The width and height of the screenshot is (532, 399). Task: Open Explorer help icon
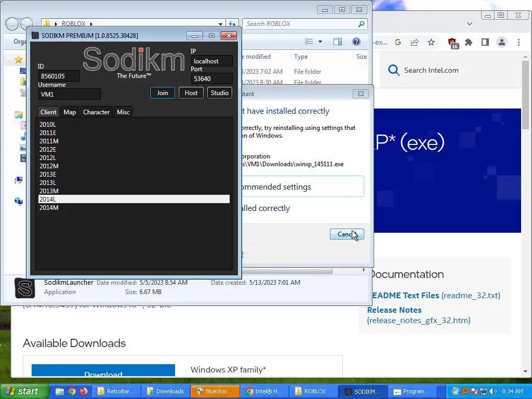click(356, 42)
